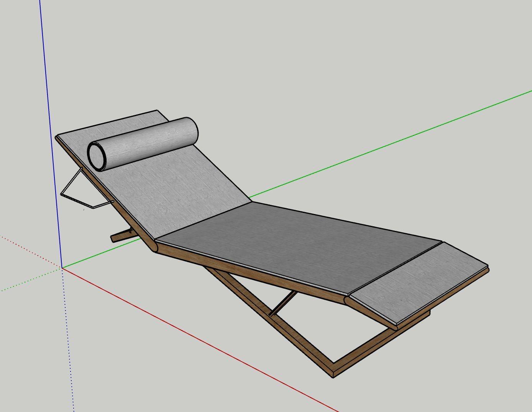This screenshot has height=412, width=532.
Task: Click the axes origin point
Action: pyautogui.click(x=62, y=268)
